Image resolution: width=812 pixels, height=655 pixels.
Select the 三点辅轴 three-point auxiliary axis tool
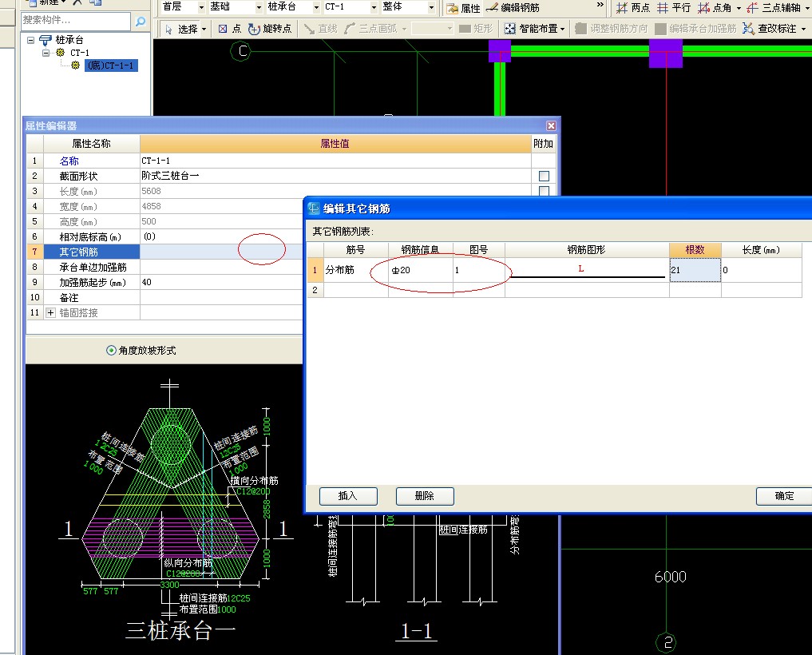click(774, 8)
